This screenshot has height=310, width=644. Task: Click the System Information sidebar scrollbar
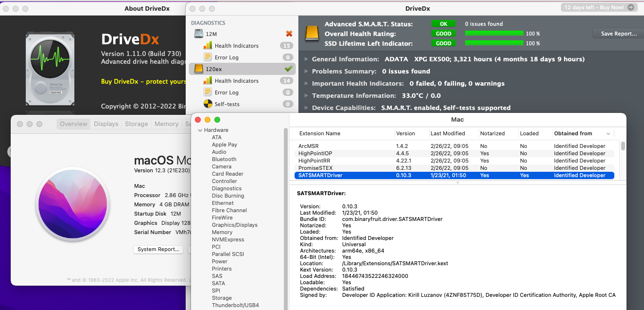286,219
